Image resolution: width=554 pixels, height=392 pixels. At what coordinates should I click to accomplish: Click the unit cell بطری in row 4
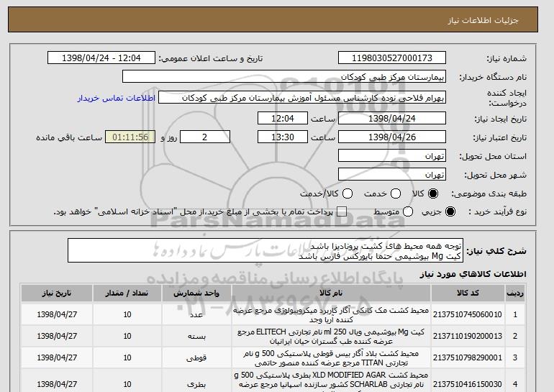pos(196,384)
